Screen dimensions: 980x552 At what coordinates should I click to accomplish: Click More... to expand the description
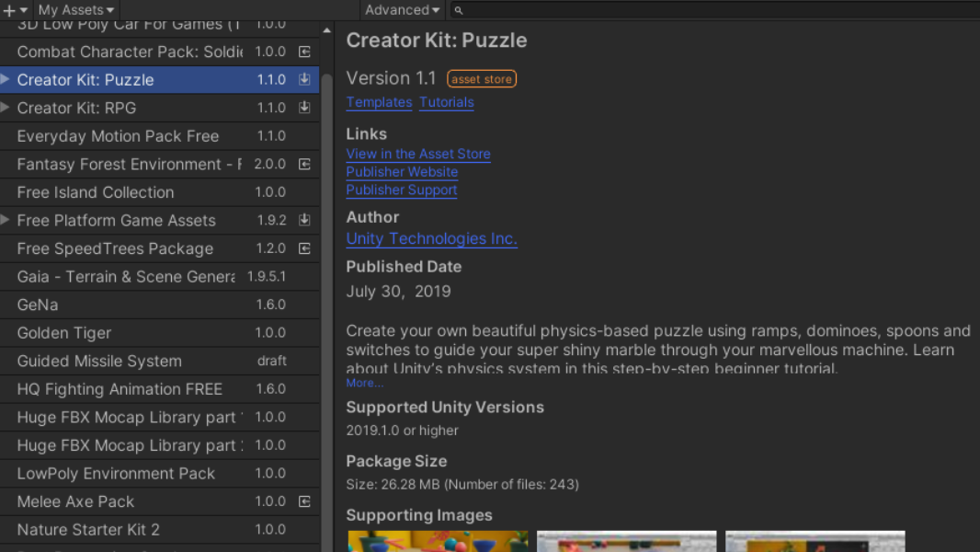tap(364, 382)
